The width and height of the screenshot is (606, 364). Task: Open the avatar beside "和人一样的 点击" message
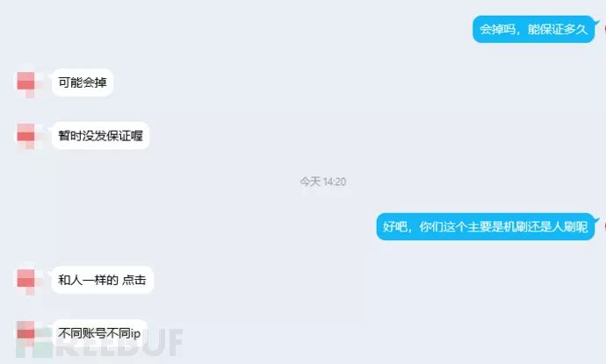[x=25, y=280]
